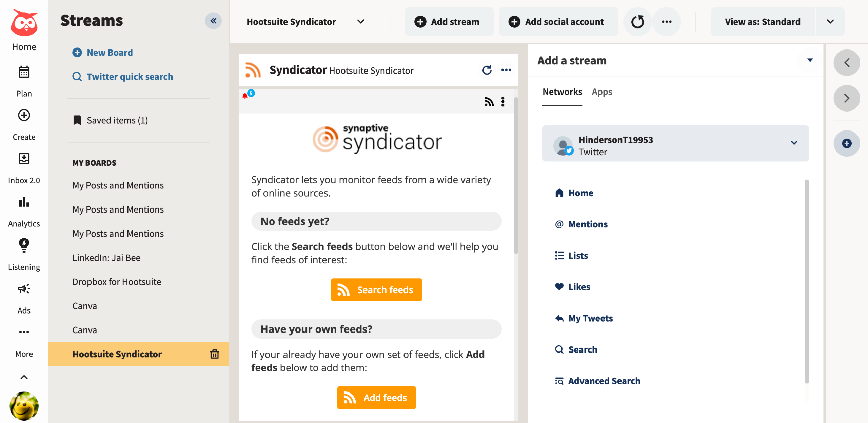The image size is (868, 423).
Task: Open the Plan calendar icon
Action: [x=24, y=72]
